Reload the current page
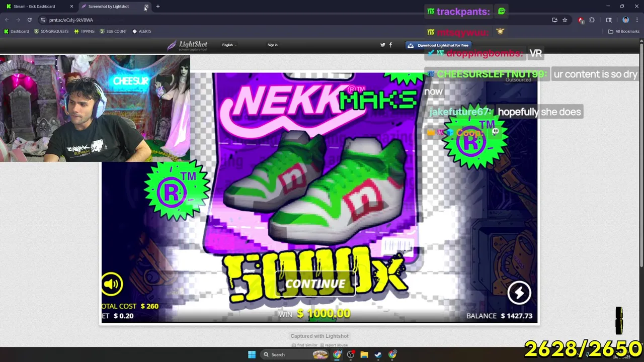Image resolution: width=644 pixels, height=362 pixels. click(x=29, y=20)
